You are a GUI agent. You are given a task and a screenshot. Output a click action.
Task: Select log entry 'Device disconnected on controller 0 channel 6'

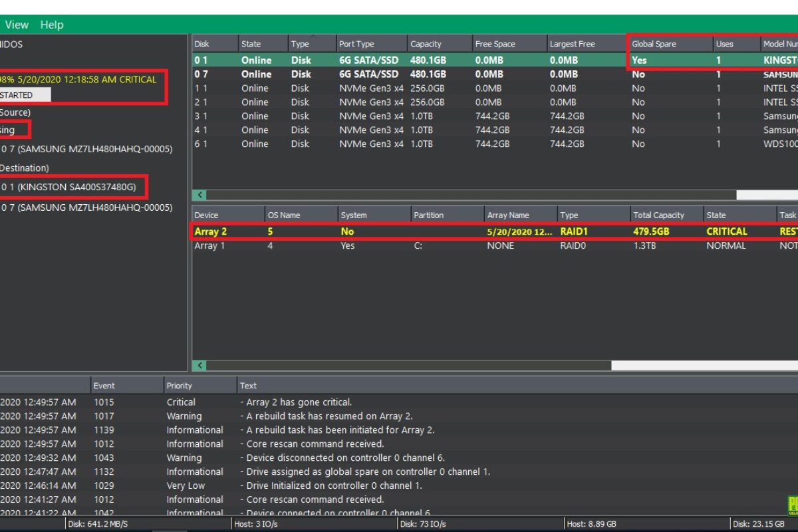point(399,458)
